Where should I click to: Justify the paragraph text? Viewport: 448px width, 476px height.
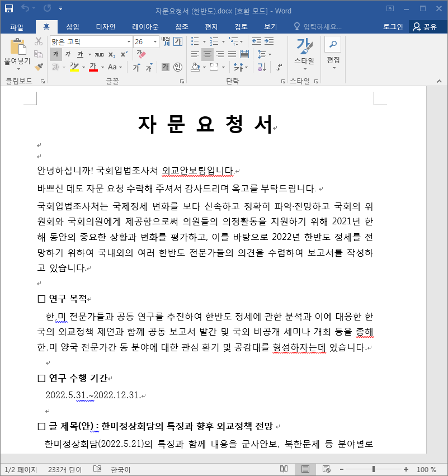[232, 54]
